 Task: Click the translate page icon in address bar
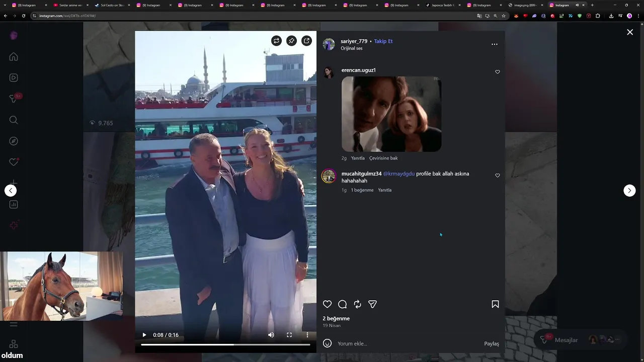[x=479, y=16]
